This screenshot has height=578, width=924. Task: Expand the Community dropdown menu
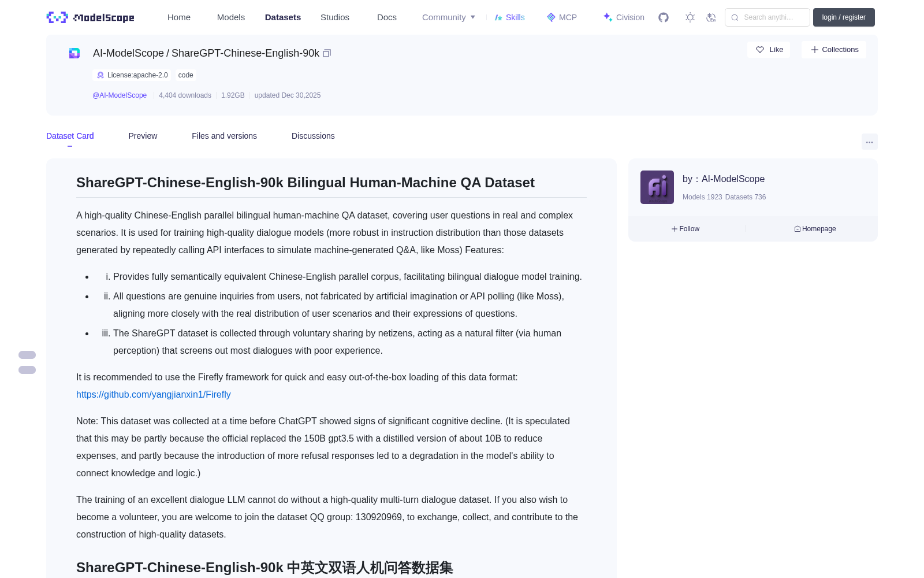(x=449, y=17)
